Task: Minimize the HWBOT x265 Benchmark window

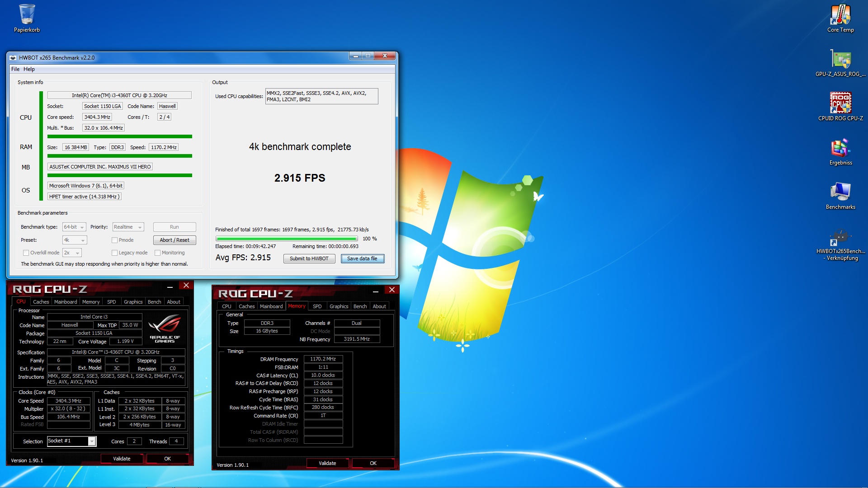Action: point(356,56)
